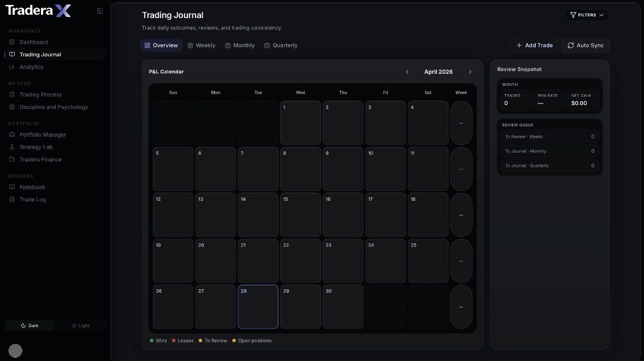Click the Wins legend item
This screenshot has width=644, height=361.
[158, 341]
